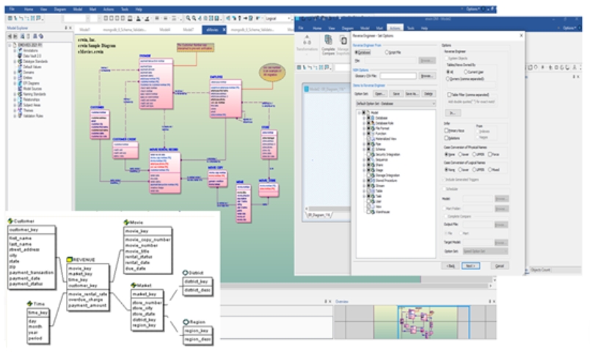Select Current User radio under Tables/Views Owned By
590x364 pixels.
pyautogui.click(x=466, y=71)
